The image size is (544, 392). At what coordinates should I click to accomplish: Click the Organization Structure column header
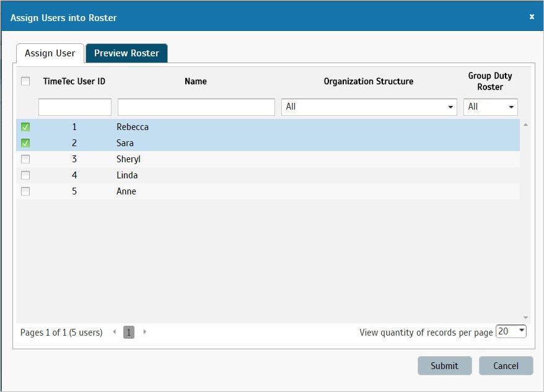point(369,81)
